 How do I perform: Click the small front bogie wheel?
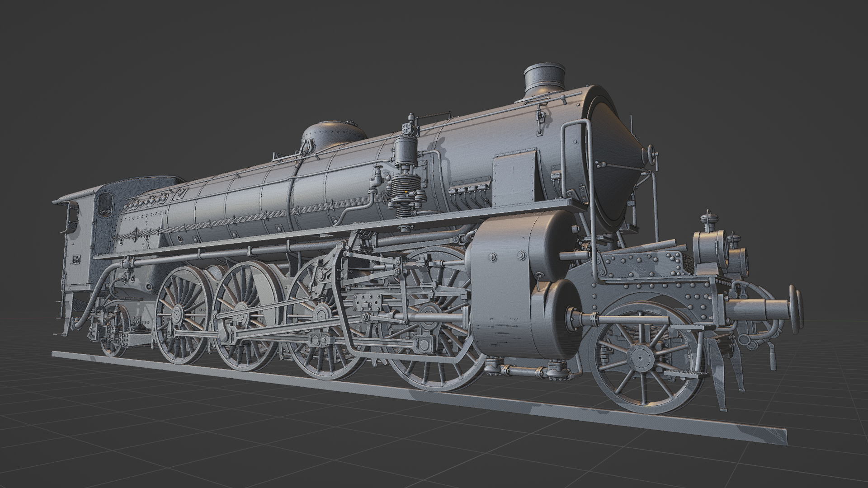point(640,358)
